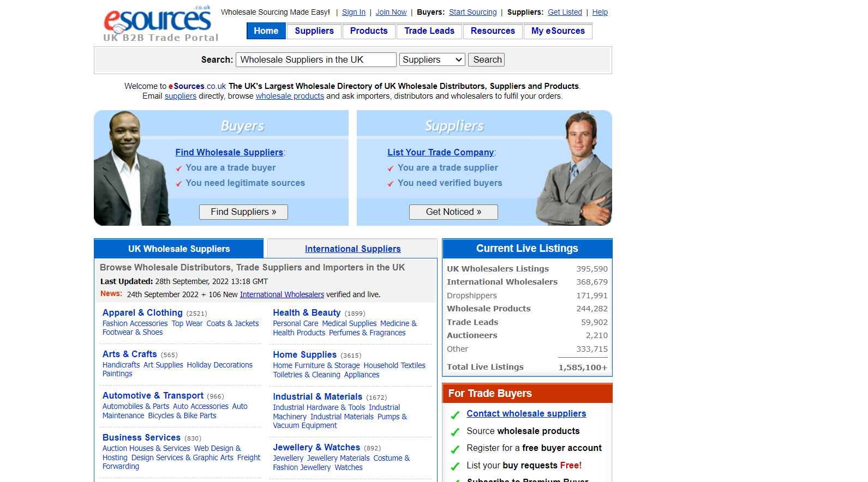The width and height of the screenshot is (868, 482).
Task: Click the Join Now link
Action: [x=391, y=12]
